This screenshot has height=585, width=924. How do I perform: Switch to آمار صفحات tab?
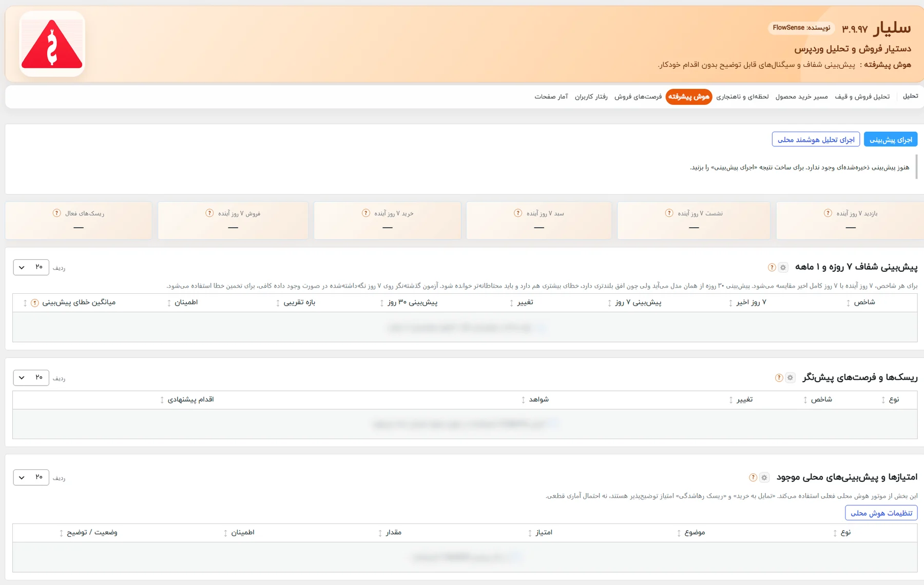click(x=551, y=97)
